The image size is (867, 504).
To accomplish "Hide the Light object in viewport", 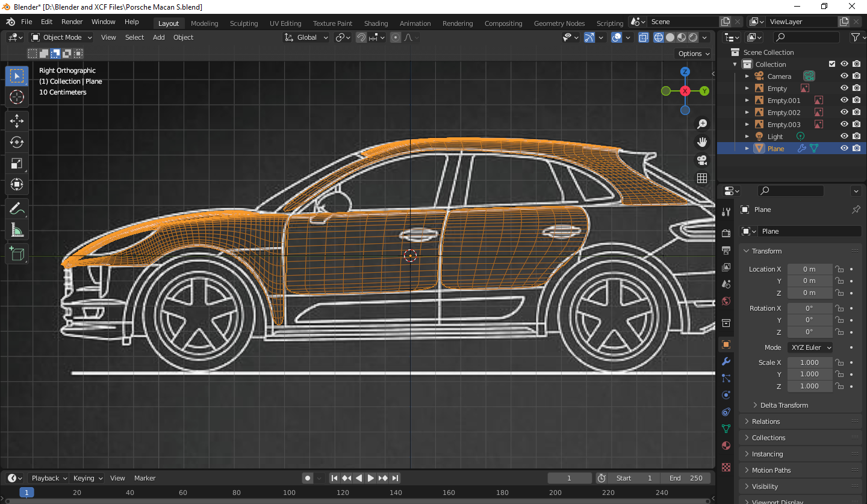I will tap(844, 137).
